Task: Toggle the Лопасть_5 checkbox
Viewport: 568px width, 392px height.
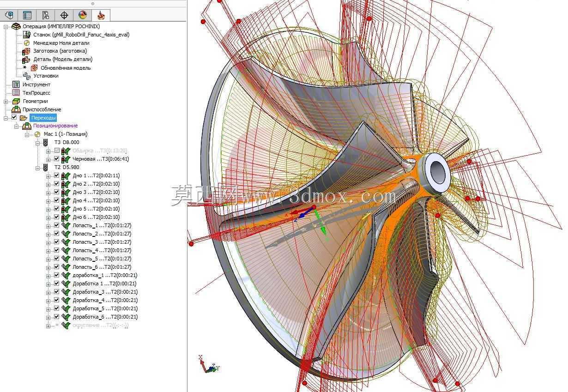Action: 57,259
